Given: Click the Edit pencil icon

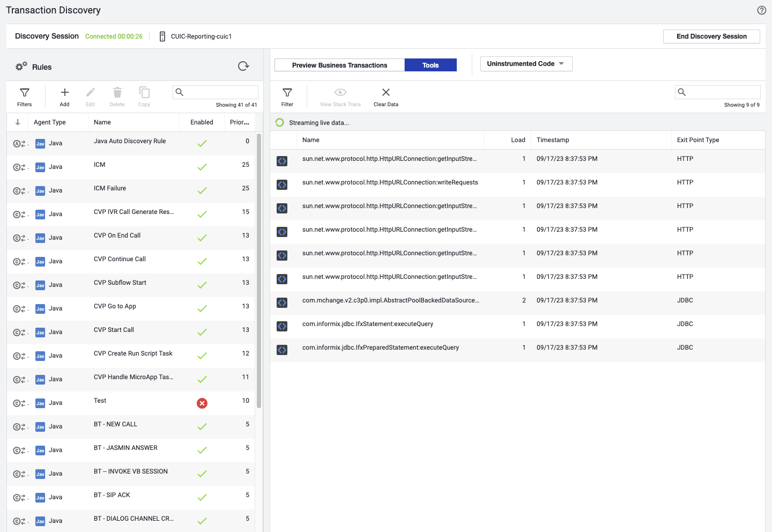Looking at the screenshot, I should pyautogui.click(x=91, y=92).
